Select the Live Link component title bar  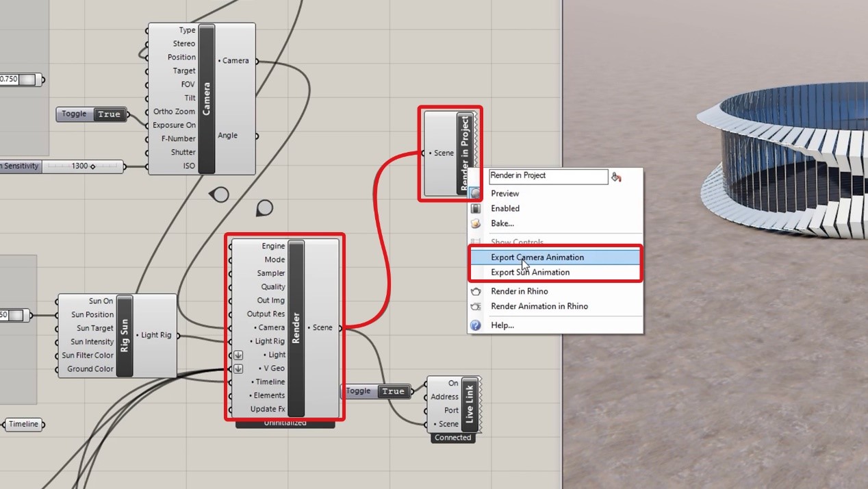(469, 403)
